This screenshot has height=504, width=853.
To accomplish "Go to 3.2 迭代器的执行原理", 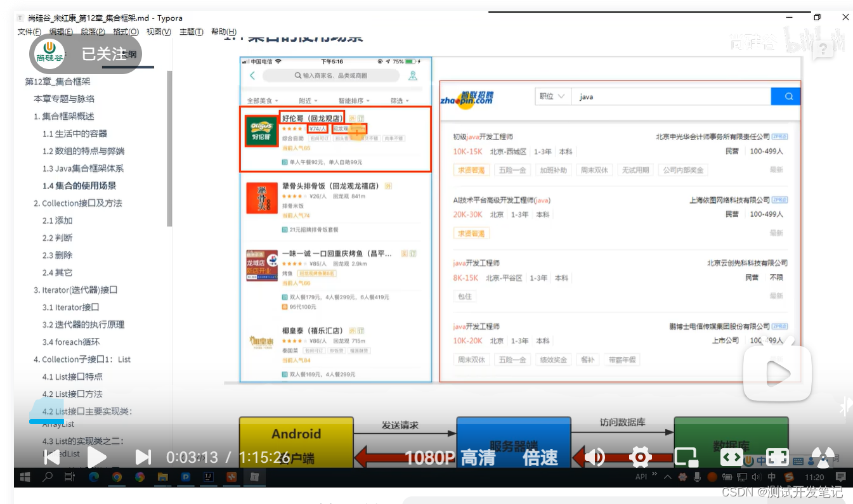I will click(84, 325).
